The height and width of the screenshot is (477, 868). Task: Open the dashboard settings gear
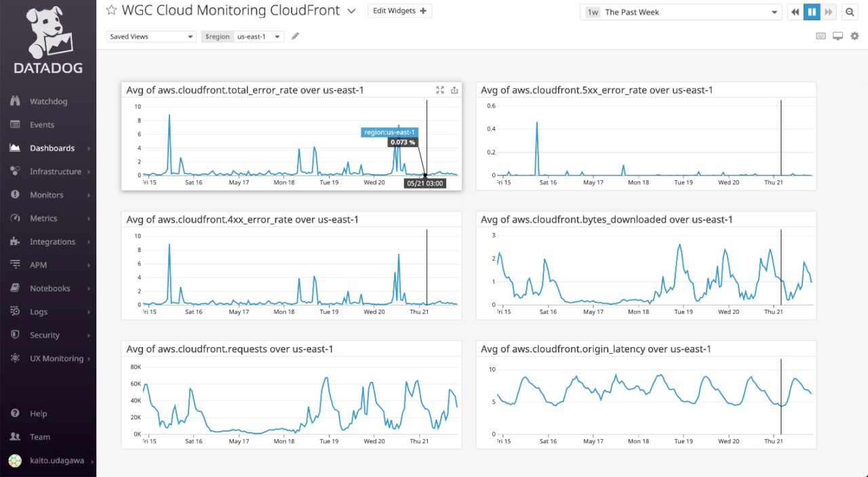(x=854, y=36)
